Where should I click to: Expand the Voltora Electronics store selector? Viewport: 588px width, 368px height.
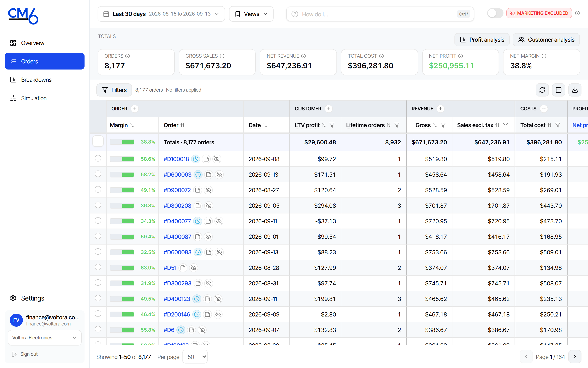click(x=45, y=338)
